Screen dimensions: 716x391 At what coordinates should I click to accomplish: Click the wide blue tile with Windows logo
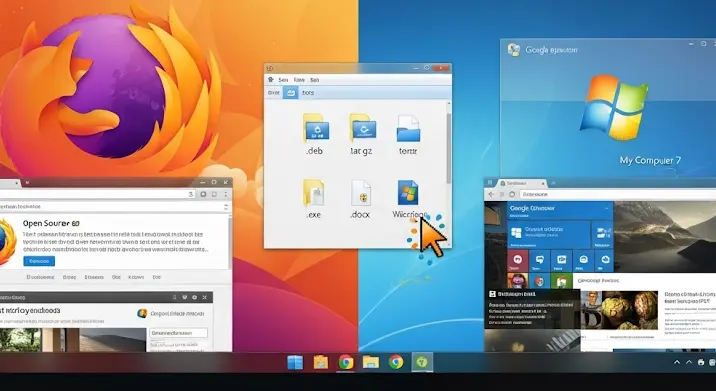point(548,235)
